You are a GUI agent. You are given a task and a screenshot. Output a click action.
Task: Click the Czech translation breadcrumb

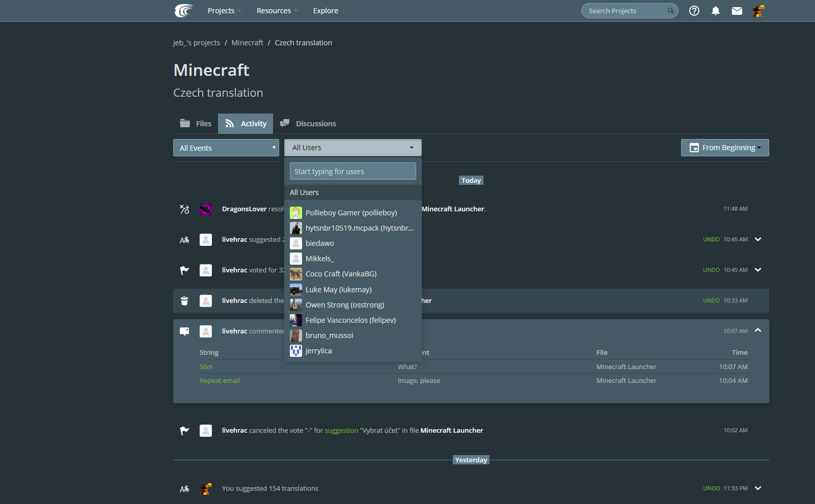pyautogui.click(x=303, y=43)
